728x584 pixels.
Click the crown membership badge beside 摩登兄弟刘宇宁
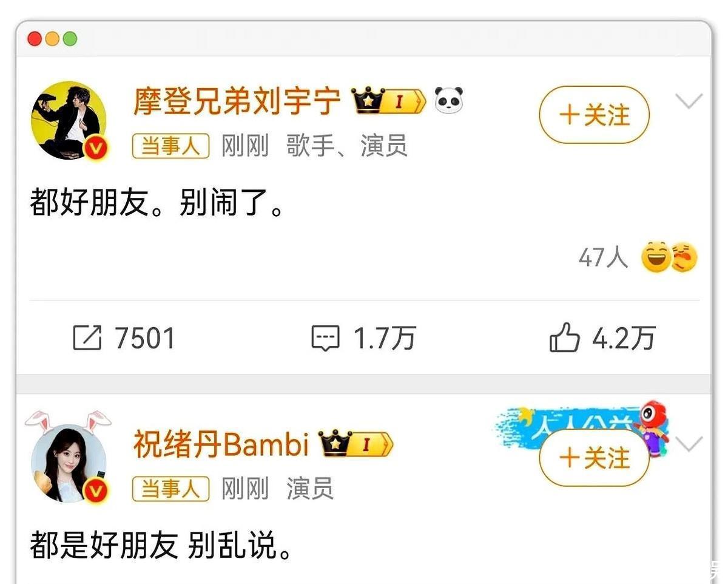388,101
